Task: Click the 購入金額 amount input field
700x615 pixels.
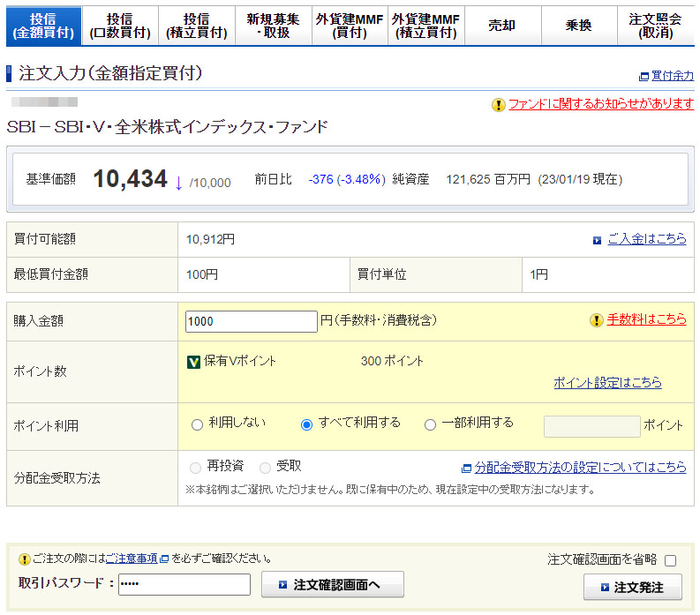Action: (251, 321)
